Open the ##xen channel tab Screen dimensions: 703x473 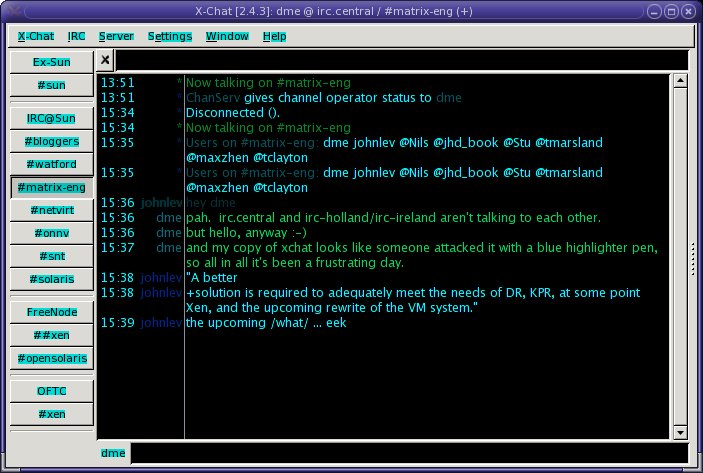point(52,335)
